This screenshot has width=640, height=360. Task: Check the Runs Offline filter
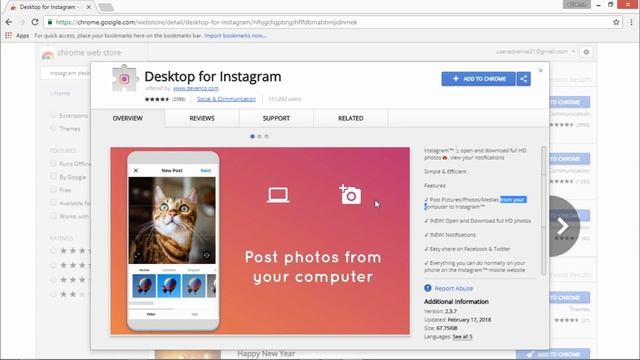(x=53, y=163)
